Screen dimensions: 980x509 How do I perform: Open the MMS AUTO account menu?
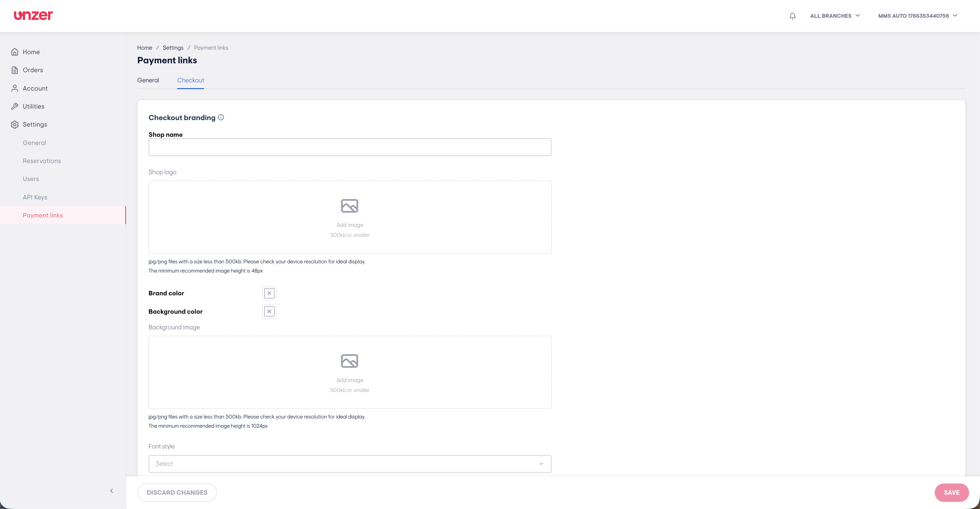[x=917, y=16]
